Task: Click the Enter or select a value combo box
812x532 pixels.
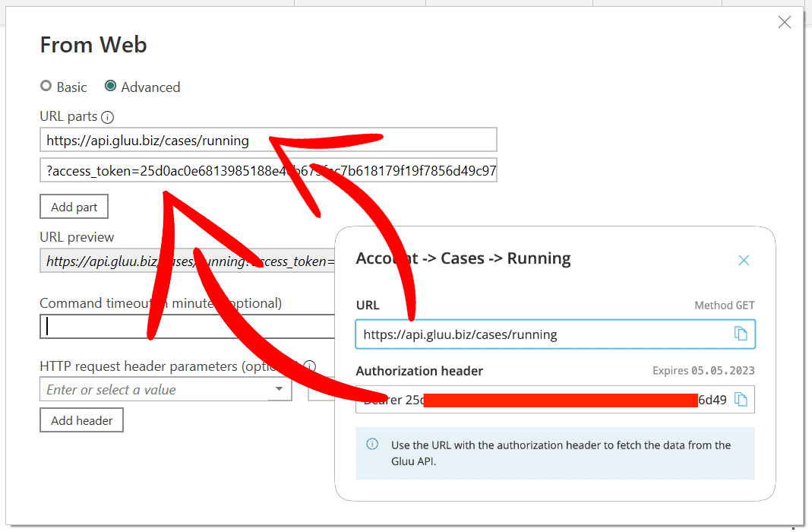Action: coord(152,389)
